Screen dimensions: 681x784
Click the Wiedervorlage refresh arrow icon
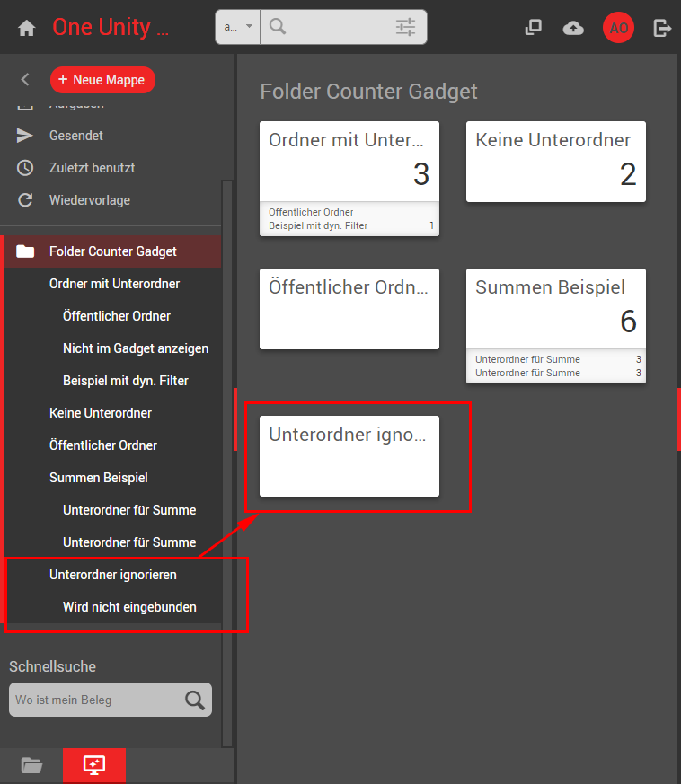click(x=25, y=200)
